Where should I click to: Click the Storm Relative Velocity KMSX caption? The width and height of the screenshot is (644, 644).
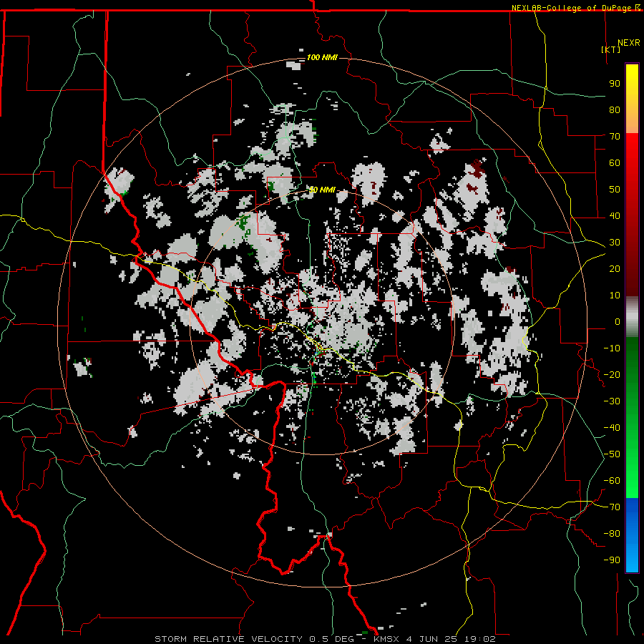325,639
